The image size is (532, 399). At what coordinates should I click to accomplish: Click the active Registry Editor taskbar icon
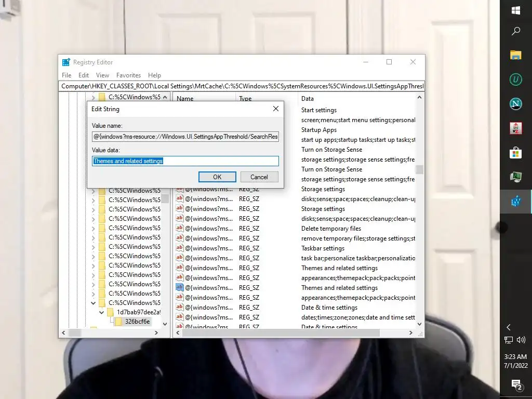tap(516, 202)
